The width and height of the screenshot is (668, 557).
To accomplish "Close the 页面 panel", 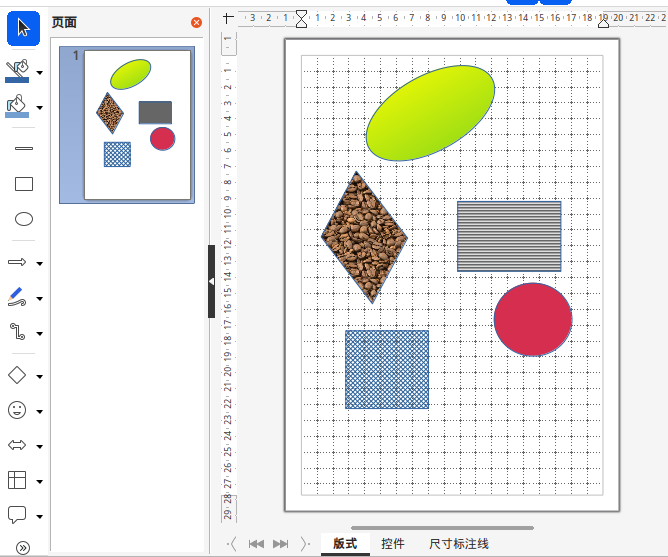I will click(196, 22).
